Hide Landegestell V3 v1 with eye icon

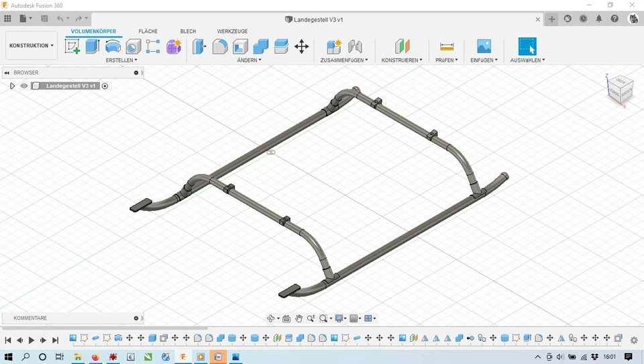point(24,86)
